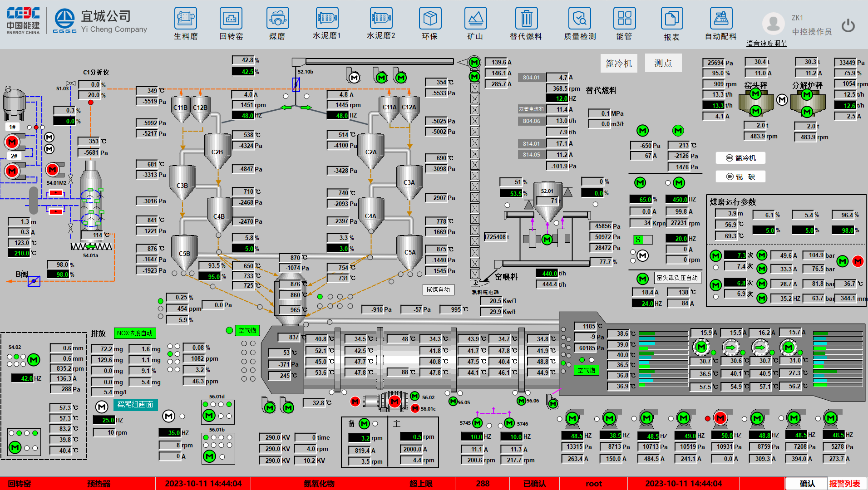Click the kiln main drive red motor
The width and height of the screenshot is (868, 490).
[x=395, y=402]
